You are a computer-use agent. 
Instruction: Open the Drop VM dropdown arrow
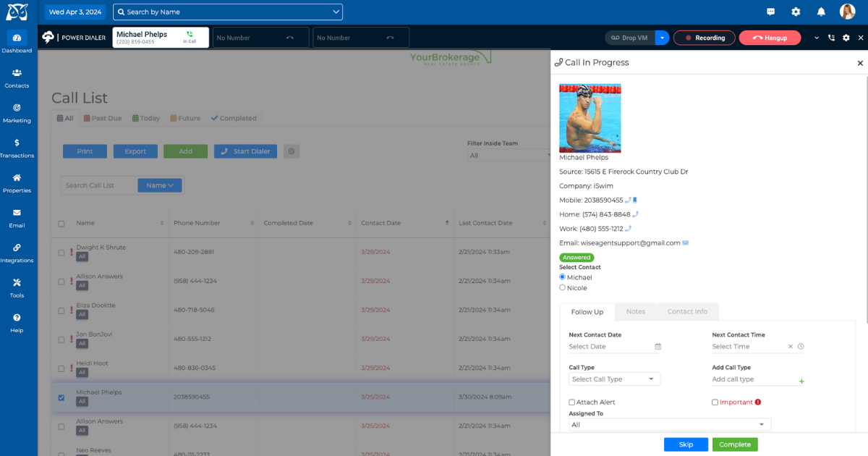click(663, 38)
